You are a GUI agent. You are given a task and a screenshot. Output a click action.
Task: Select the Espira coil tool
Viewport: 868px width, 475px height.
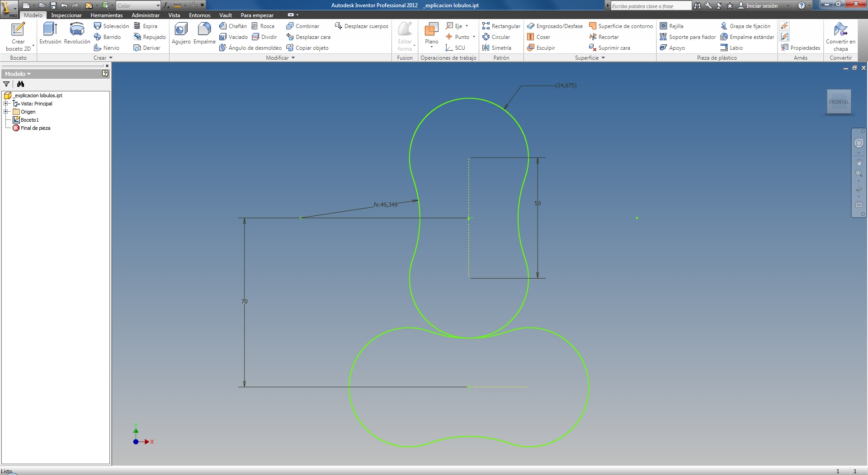[145, 26]
